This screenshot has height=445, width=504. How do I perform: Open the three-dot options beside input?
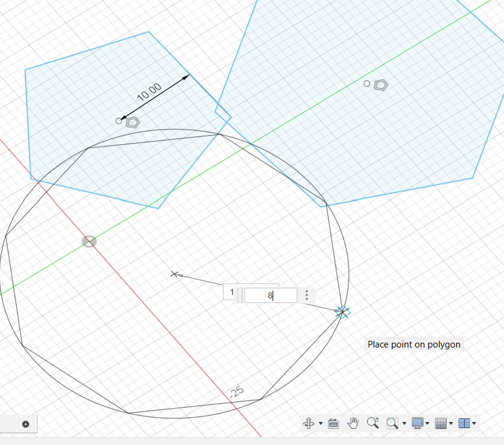(x=307, y=295)
